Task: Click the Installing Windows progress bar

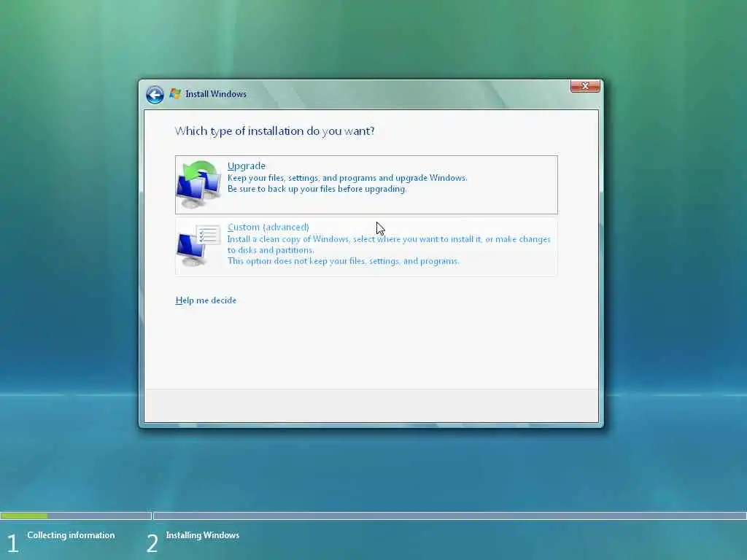Action: tap(449, 516)
